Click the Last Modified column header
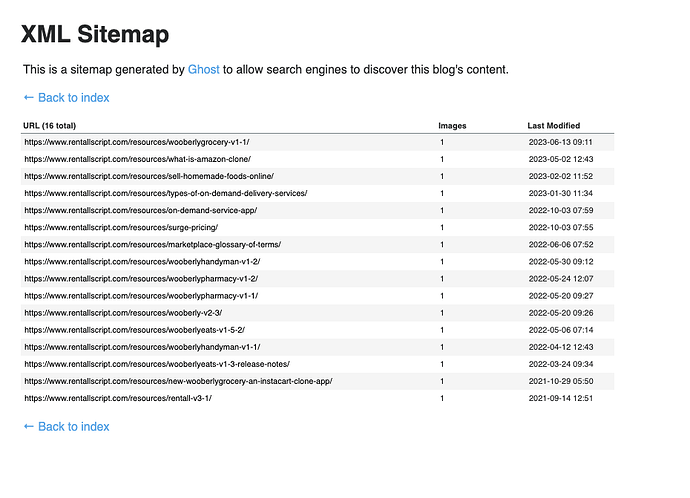The height and width of the screenshot is (498, 690). tap(553, 126)
